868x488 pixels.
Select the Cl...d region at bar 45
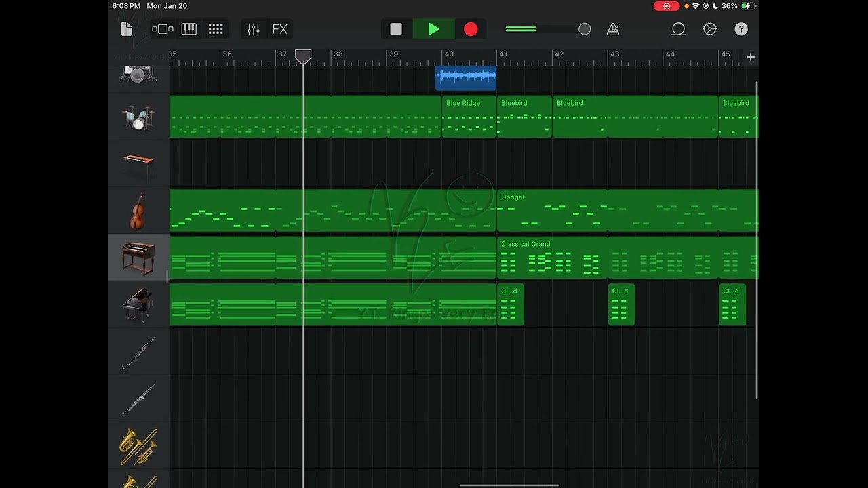point(732,305)
